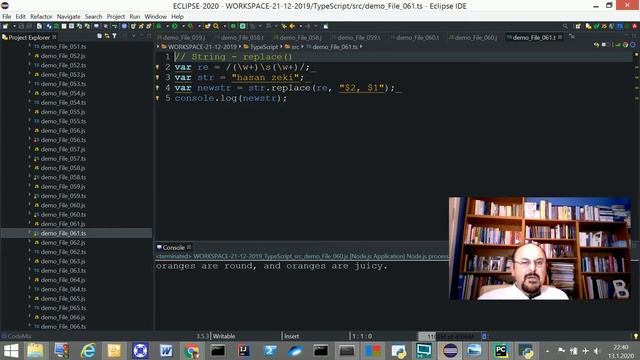Click the green Run button in toolbar
640x360 pixels.
point(174,26)
